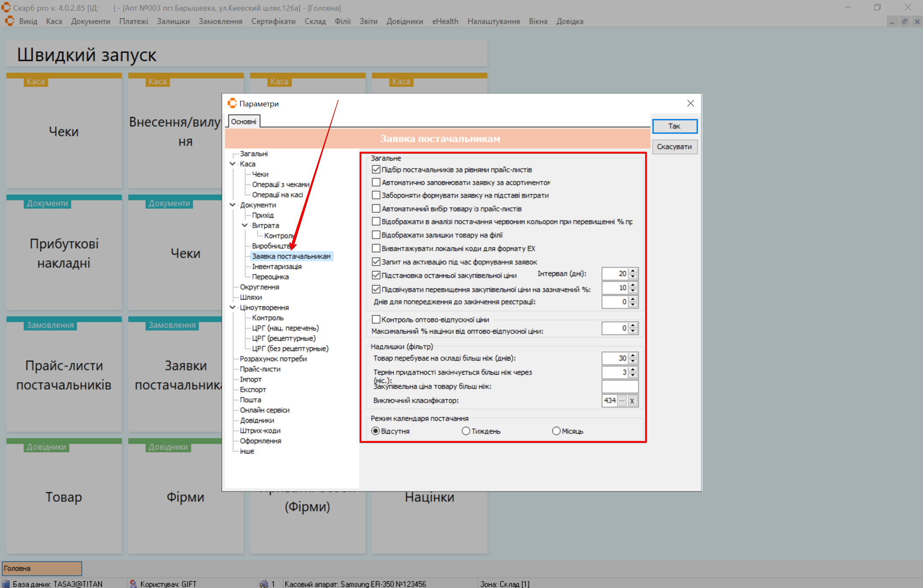
Task: Enable automatic заявка filling by assortment
Action: click(x=376, y=182)
